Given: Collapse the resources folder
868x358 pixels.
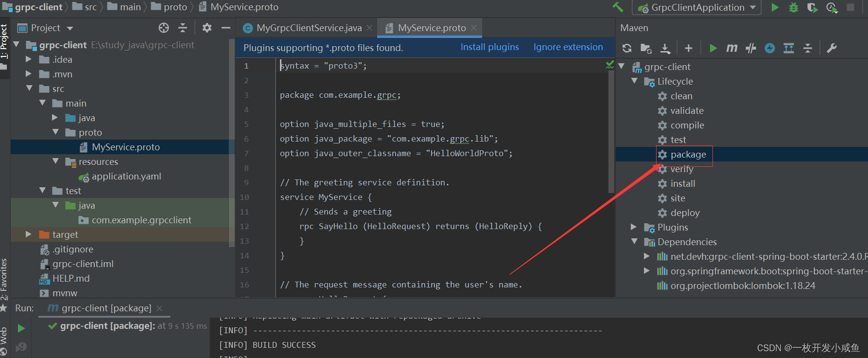Looking at the screenshot, I should (55, 161).
